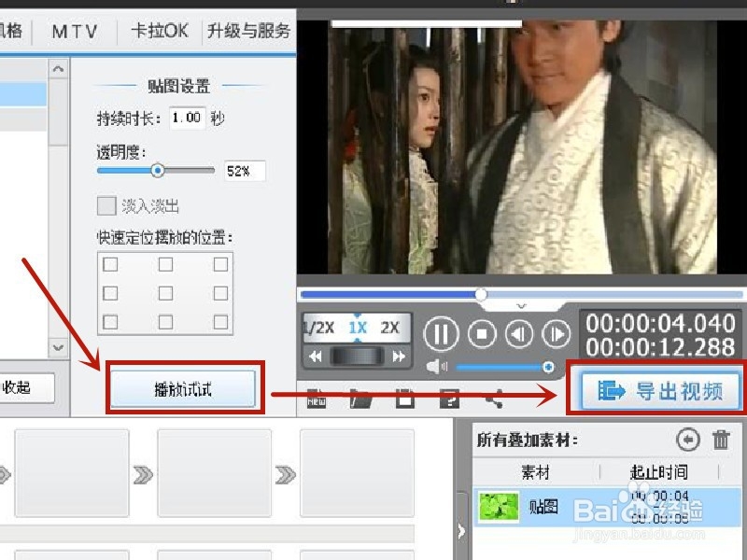
Task: Edit the 52% transparency field
Action: pos(245,171)
